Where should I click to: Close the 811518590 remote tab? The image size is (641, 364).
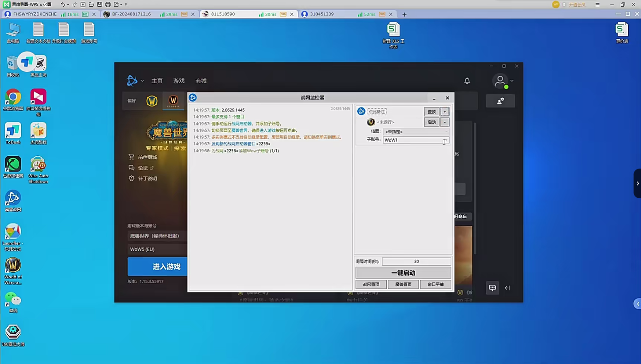(292, 14)
